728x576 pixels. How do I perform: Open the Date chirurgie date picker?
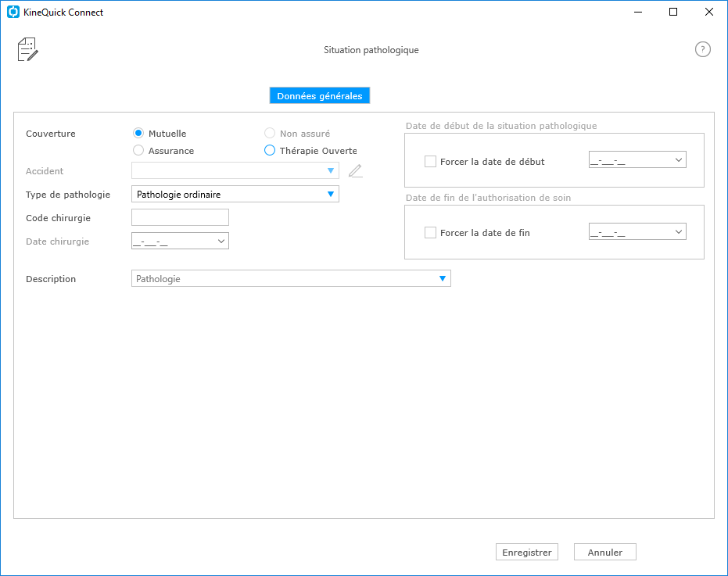pyautogui.click(x=221, y=241)
